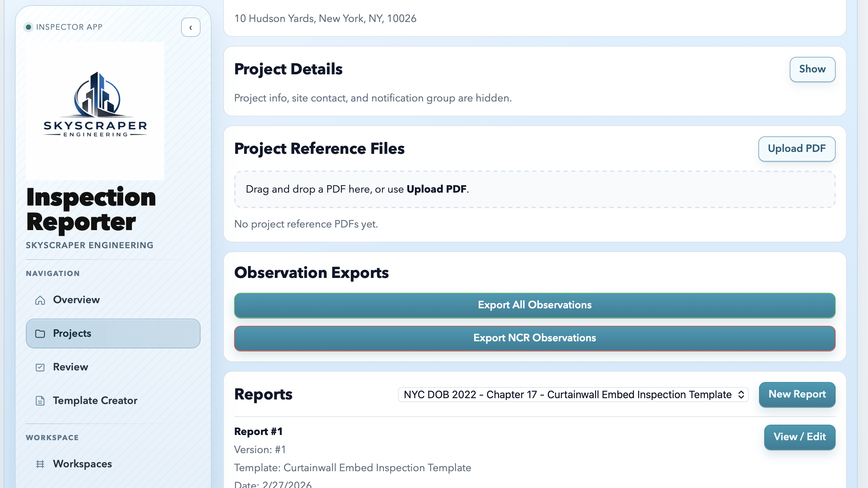Create a New Report
Viewport: 868px width, 488px height.
click(x=797, y=395)
